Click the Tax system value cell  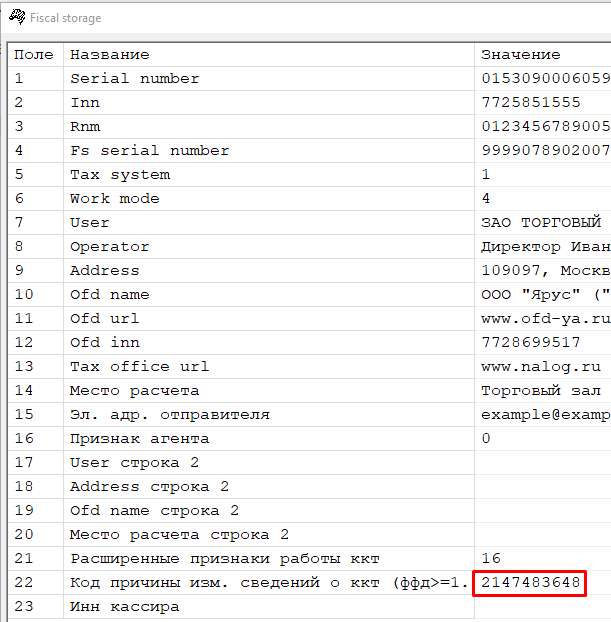[x=487, y=174]
